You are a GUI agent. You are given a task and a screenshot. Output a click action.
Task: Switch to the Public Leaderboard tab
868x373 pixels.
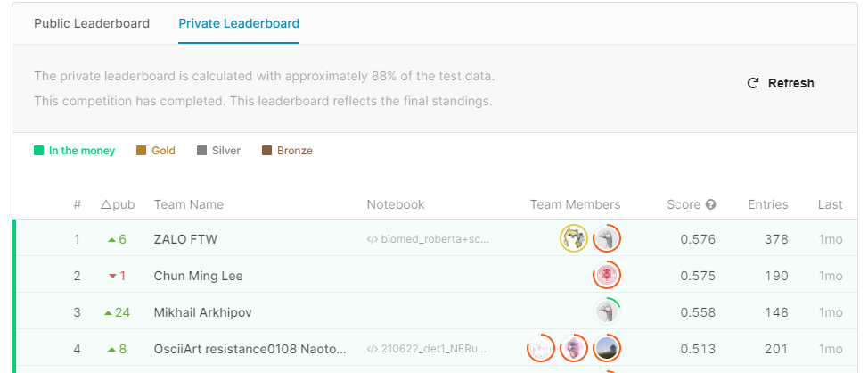[x=92, y=23]
